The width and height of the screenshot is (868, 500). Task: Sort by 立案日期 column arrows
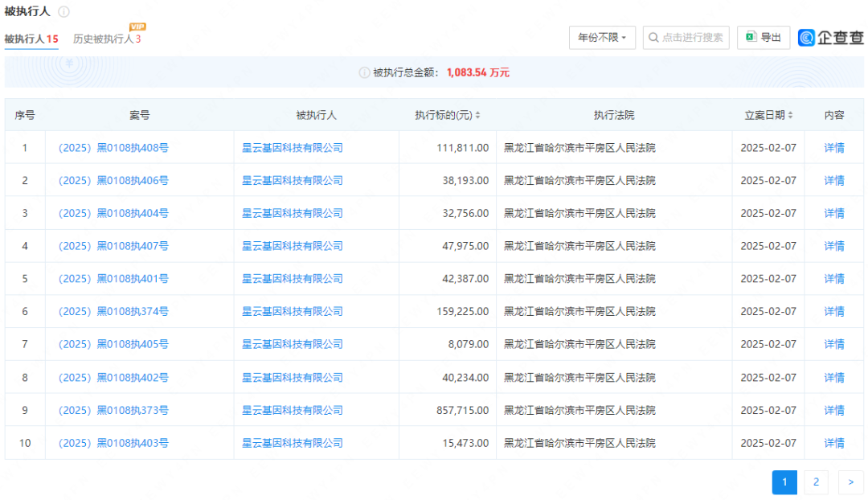coord(791,116)
